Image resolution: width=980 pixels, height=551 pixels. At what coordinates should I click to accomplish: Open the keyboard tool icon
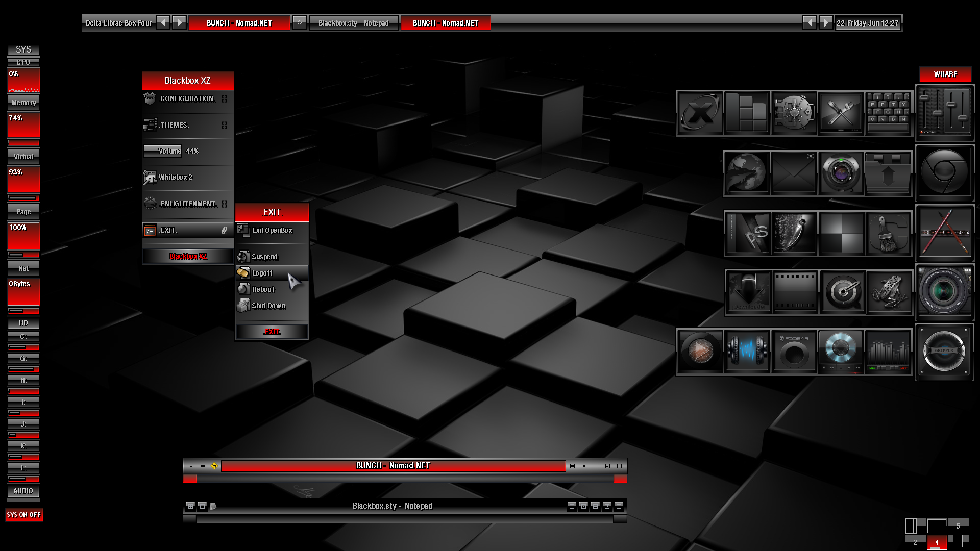(888, 113)
